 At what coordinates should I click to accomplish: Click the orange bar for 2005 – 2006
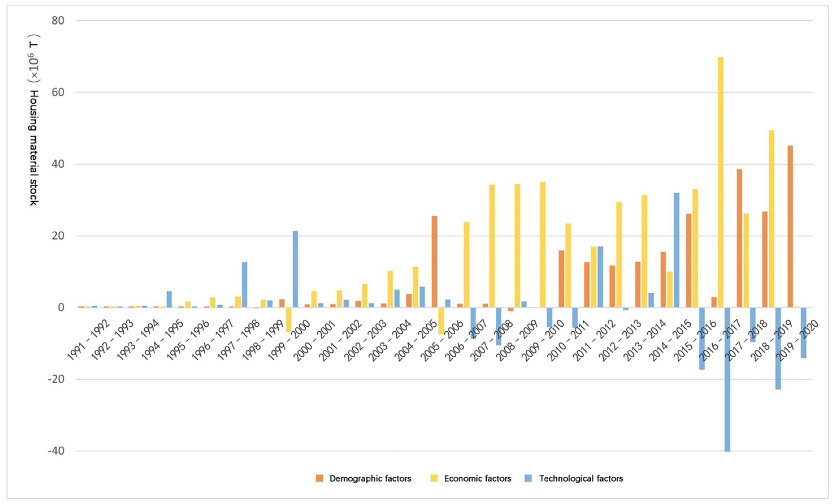[x=434, y=261]
